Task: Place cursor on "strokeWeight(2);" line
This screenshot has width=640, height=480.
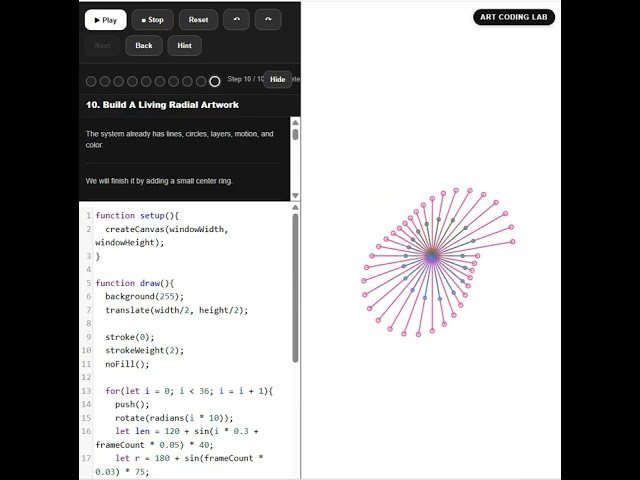Action: click(x=144, y=350)
